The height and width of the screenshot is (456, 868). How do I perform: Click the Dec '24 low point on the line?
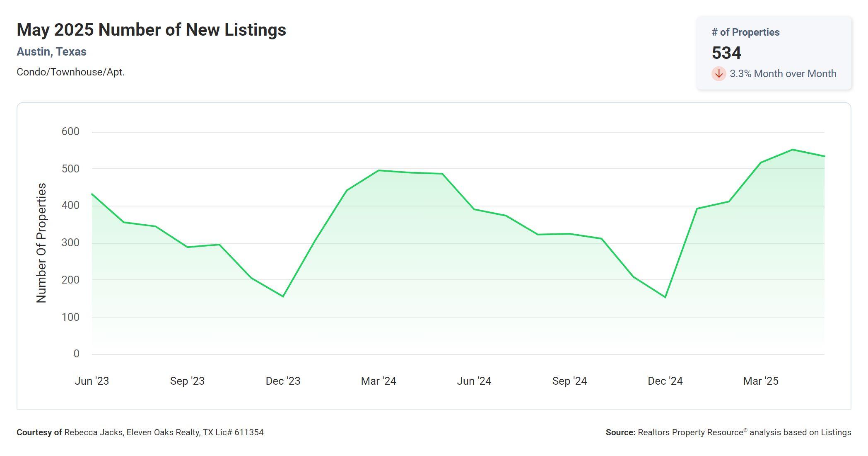point(665,297)
